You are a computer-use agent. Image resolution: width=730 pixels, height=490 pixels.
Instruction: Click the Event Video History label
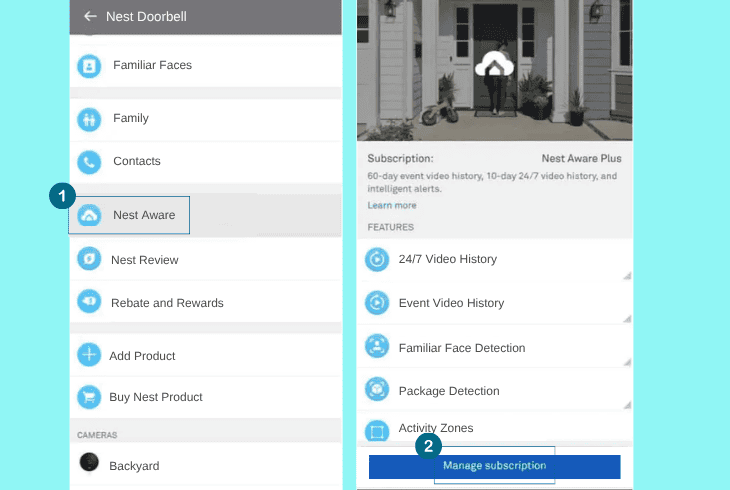(x=451, y=303)
